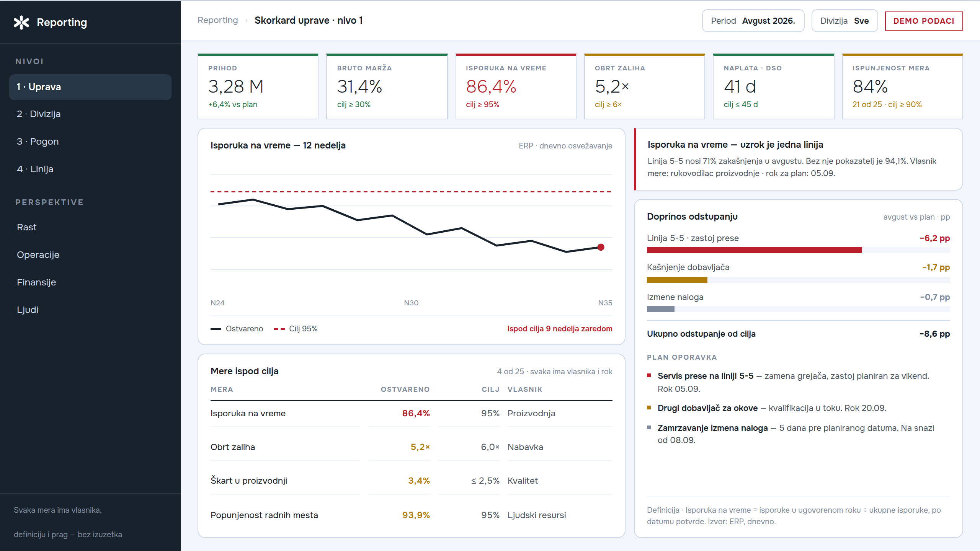Viewport: 980px width, 551px height.
Task: Open the Naplata DSO 41 d card
Action: 773,86
